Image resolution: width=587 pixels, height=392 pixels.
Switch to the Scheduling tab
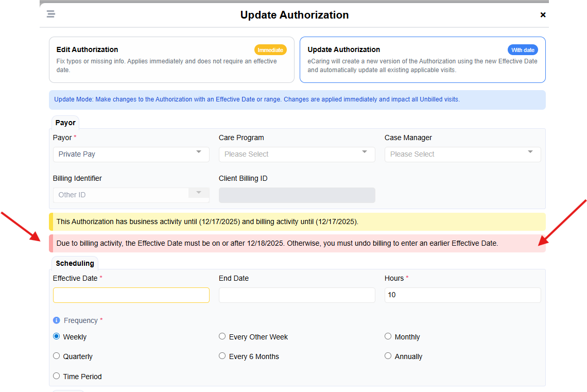[x=75, y=263]
